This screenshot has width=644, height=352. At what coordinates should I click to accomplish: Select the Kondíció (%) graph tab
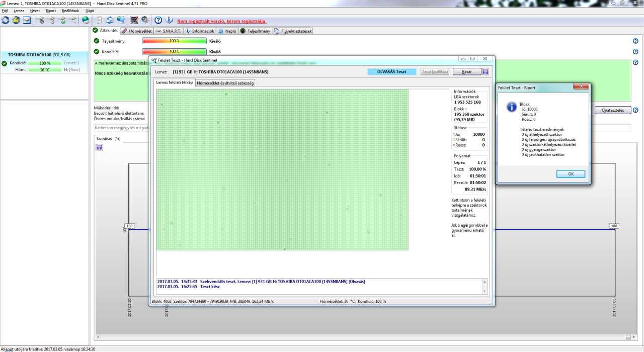(x=108, y=138)
